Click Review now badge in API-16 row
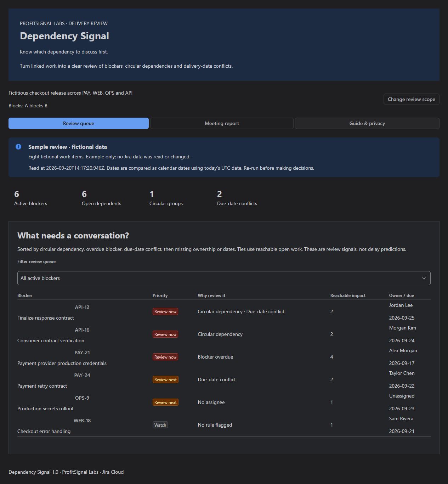 [x=165, y=334]
